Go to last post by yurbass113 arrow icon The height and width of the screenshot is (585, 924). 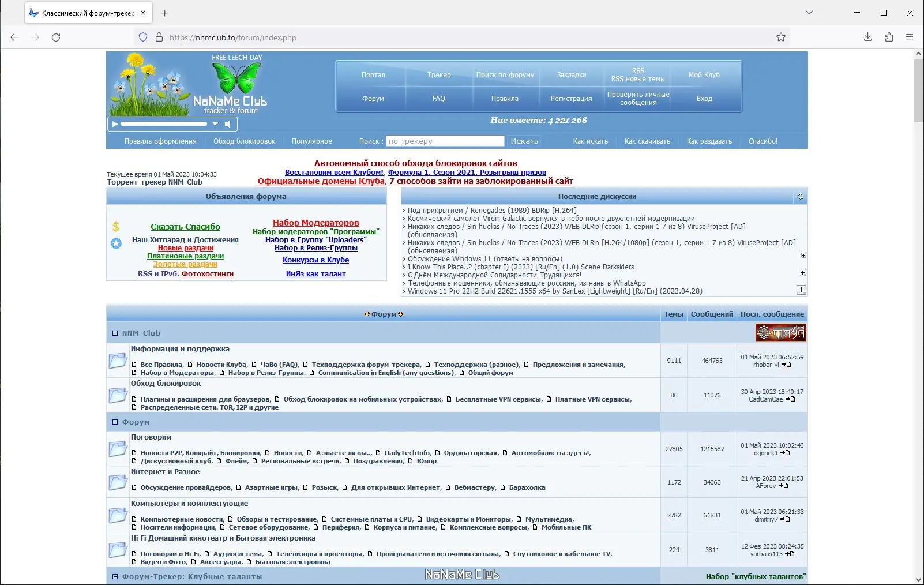[790, 554]
